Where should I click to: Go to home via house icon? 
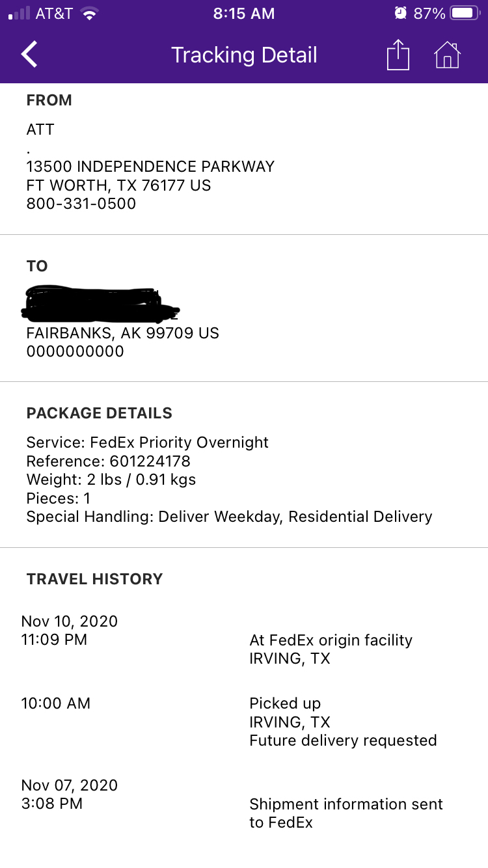coord(447,55)
